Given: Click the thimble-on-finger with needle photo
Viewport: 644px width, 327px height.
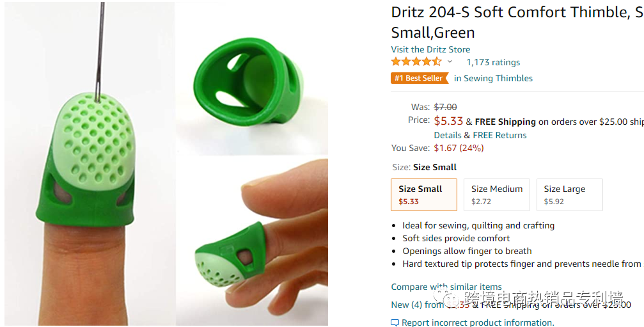Looking at the screenshot, I should coord(90,164).
